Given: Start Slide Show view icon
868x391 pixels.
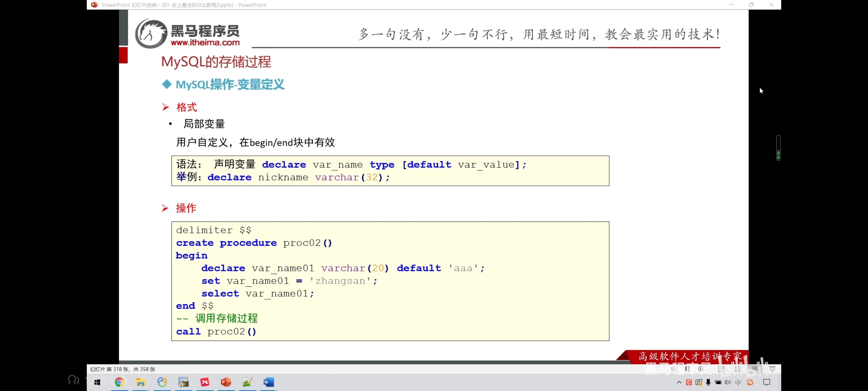Looking at the screenshot, I should 773,369.
